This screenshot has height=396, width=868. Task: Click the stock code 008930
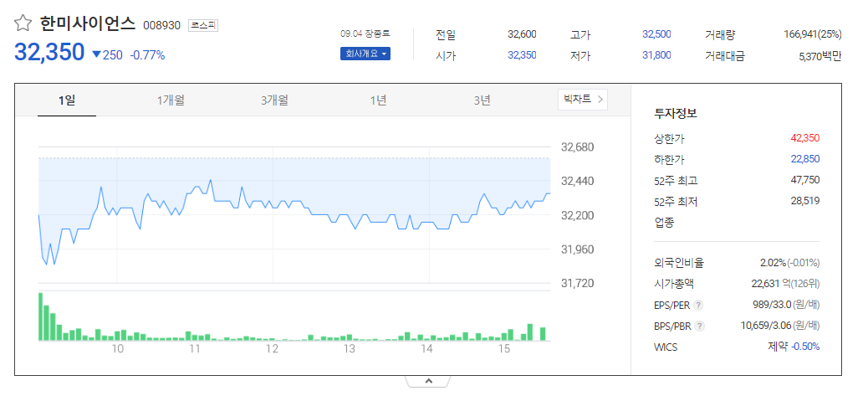point(161,25)
